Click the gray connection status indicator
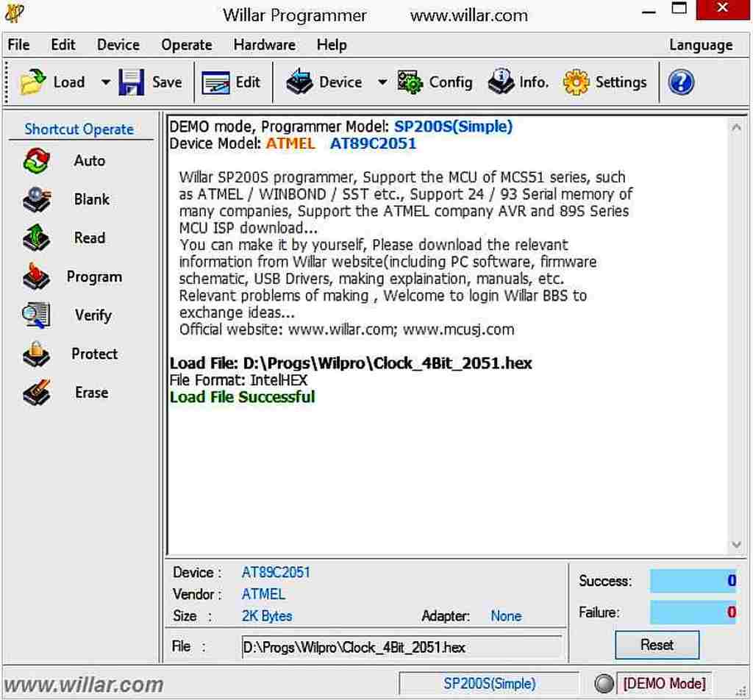This screenshot has height=700, width=753. (x=604, y=683)
